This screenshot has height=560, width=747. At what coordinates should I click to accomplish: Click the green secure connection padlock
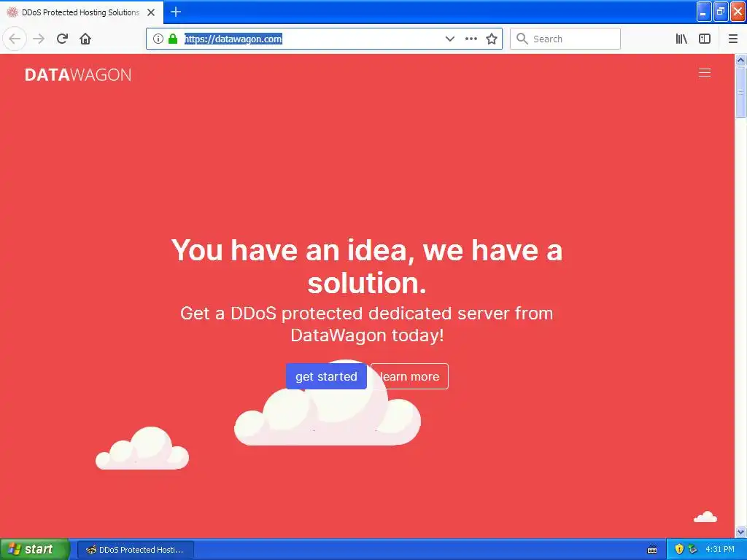[x=173, y=39]
